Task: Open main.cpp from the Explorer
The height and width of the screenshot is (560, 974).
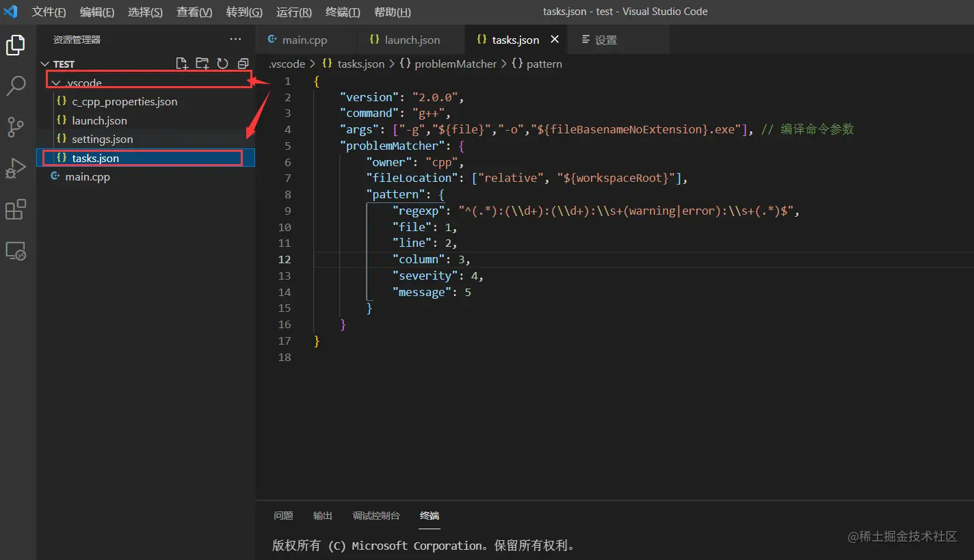Action: [x=88, y=176]
